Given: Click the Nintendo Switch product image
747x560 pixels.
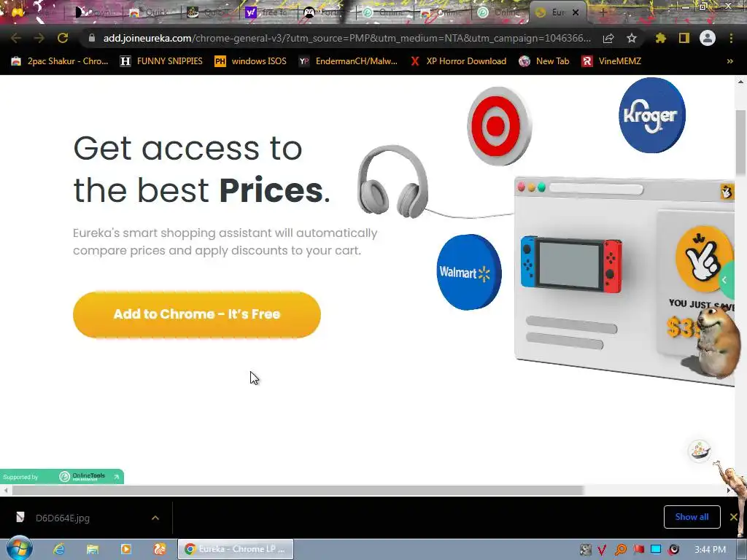Looking at the screenshot, I should 570,263.
